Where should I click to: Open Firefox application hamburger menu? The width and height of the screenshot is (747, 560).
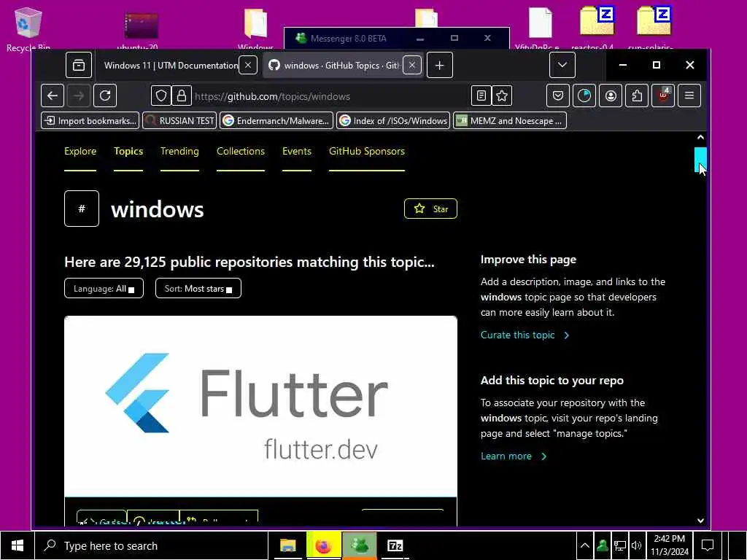coord(689,96)
